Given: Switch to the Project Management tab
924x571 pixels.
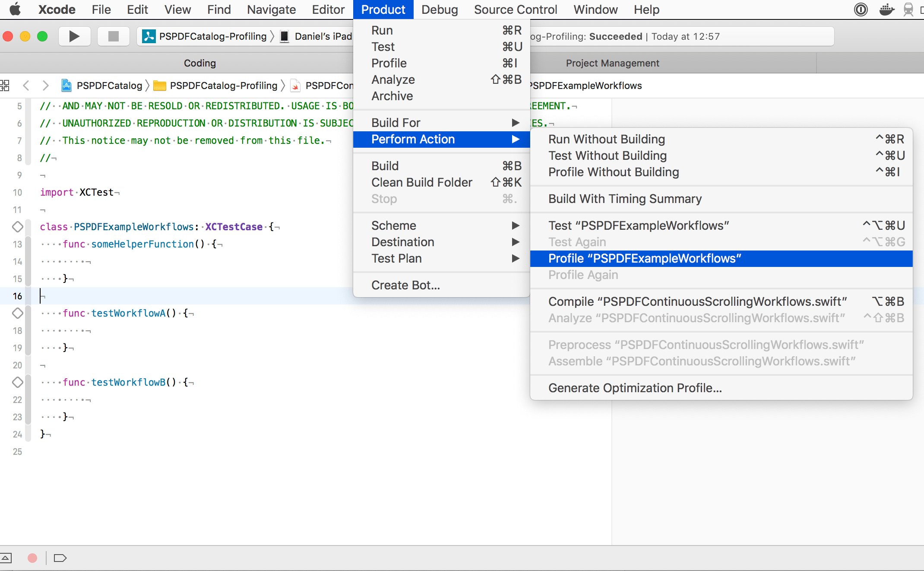Looking at the screenshot, I should [x=612, y=63].
